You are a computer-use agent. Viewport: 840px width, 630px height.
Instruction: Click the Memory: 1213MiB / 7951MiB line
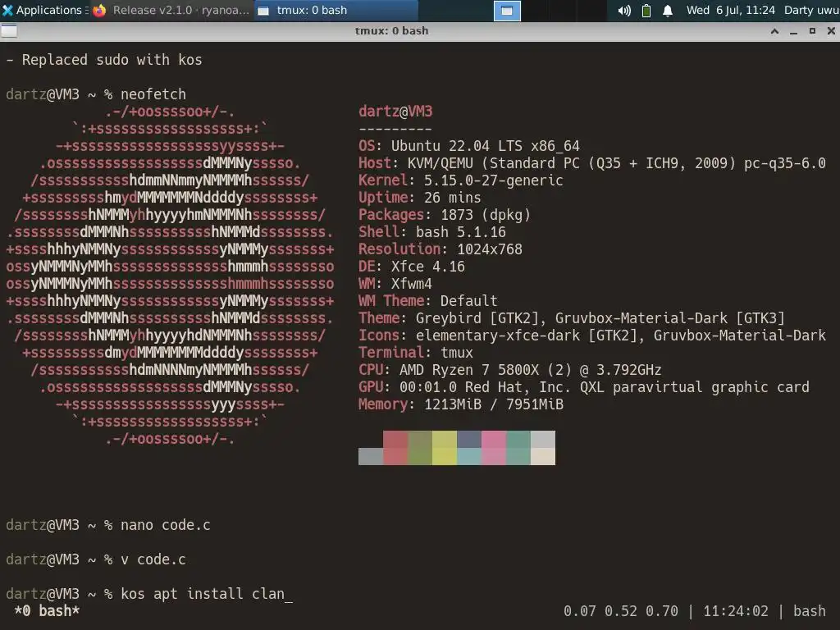tap(461, 404)
